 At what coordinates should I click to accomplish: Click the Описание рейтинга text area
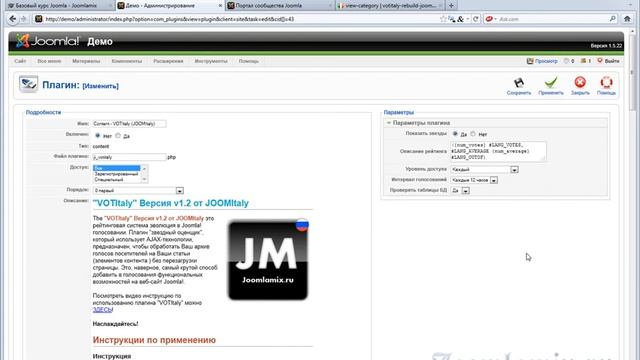(x=498, y=151)
